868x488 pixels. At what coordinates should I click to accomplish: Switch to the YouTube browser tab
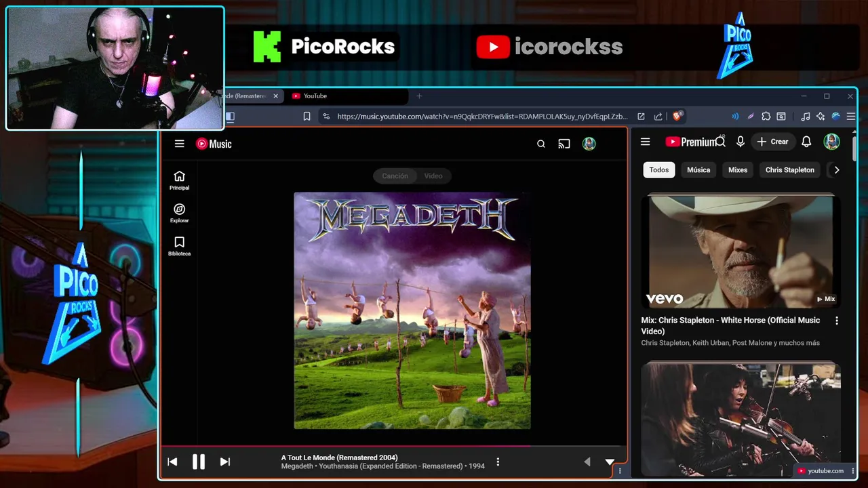coord(346,96)
